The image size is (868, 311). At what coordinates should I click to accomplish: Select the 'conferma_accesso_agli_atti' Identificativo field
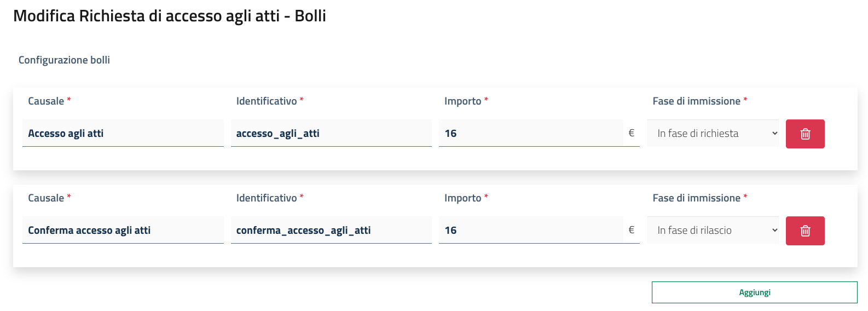click(x=331, y=230)
